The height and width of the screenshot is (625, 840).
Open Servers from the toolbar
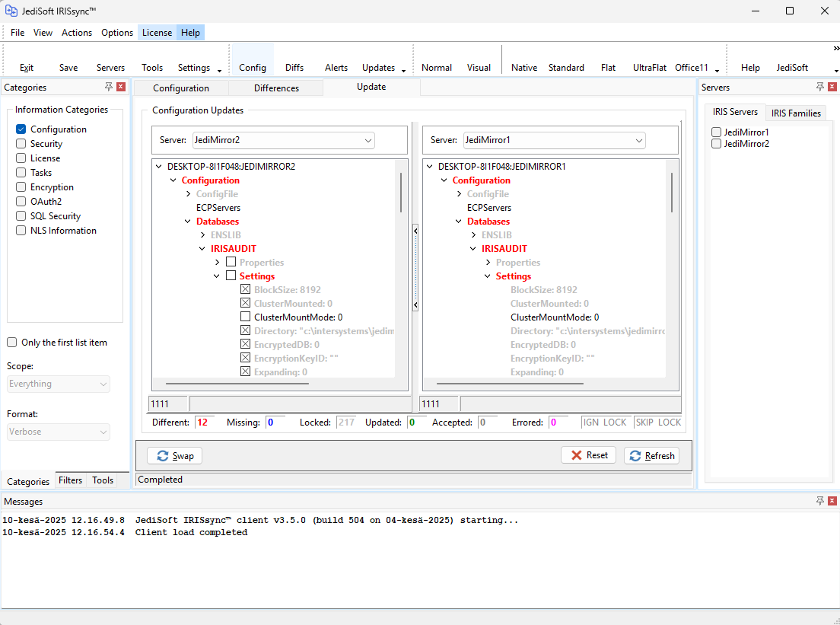[x=110, y=68]
